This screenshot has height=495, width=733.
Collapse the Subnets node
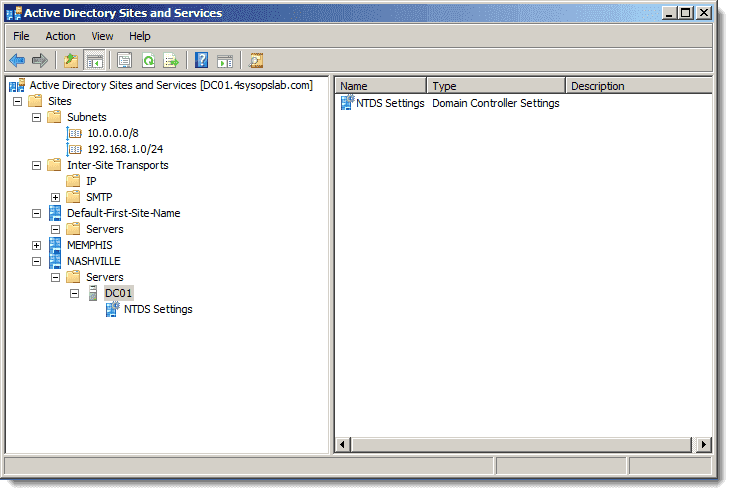[x=36, y=117]
